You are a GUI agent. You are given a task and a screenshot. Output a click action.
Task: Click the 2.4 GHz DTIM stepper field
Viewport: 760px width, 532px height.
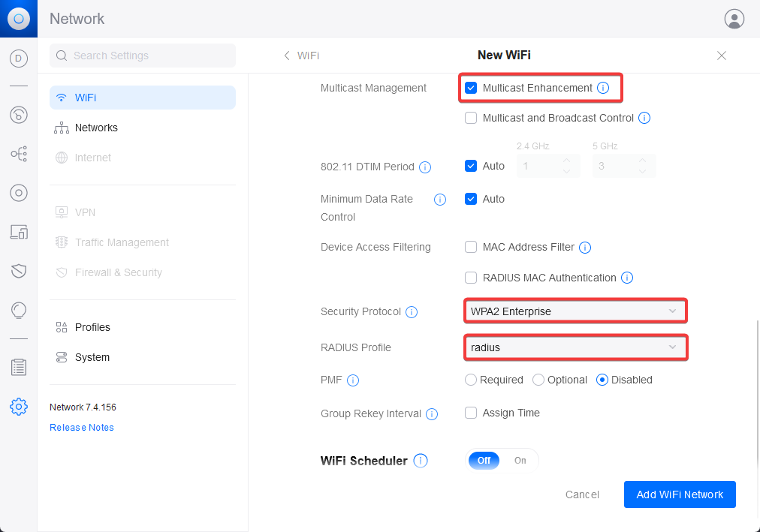tap(548, 166)
